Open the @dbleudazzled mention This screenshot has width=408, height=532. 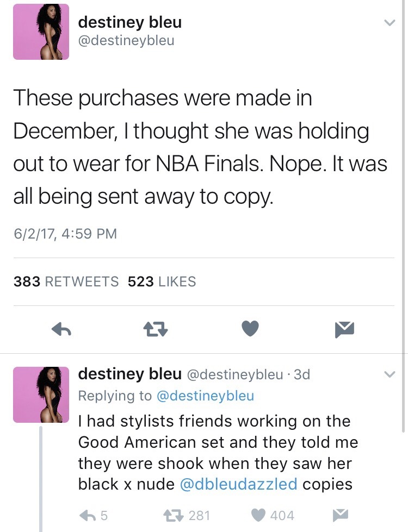[238, 484]
